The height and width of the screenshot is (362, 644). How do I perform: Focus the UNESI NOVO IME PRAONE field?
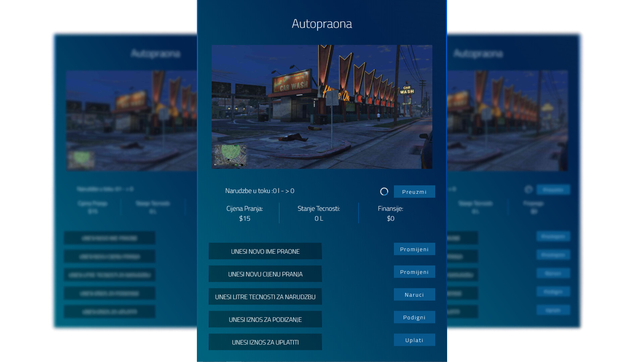pos(265,251)
